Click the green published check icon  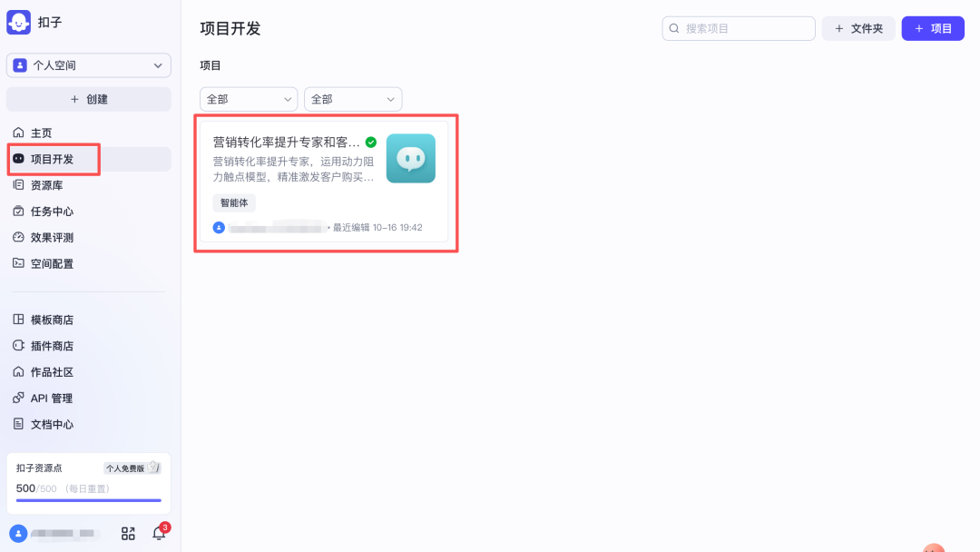(x=371, y=143)
